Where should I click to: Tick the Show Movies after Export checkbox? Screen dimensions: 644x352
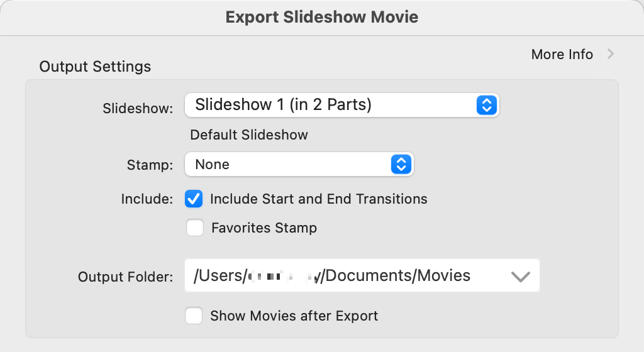(x=194, y=316)
